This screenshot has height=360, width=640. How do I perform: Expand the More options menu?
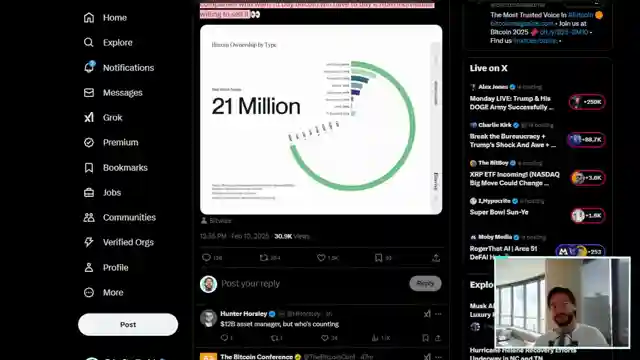click(x=103, y=293)
